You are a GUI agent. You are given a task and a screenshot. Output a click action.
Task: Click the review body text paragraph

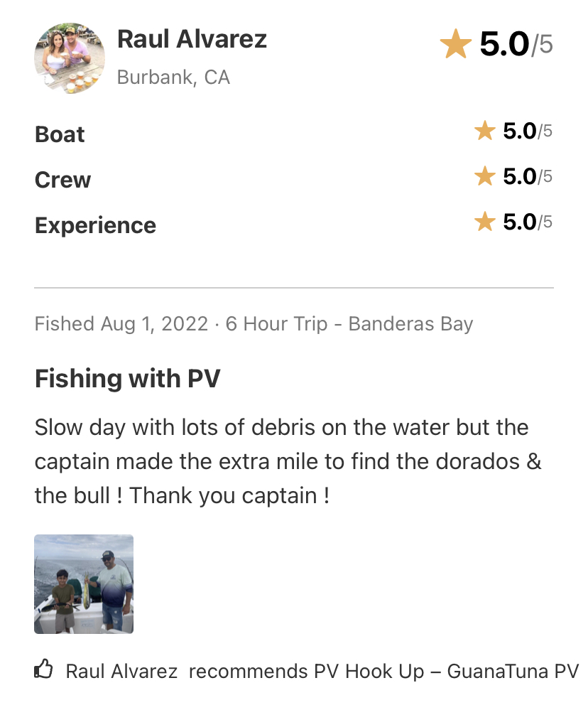tap(288, 461)
